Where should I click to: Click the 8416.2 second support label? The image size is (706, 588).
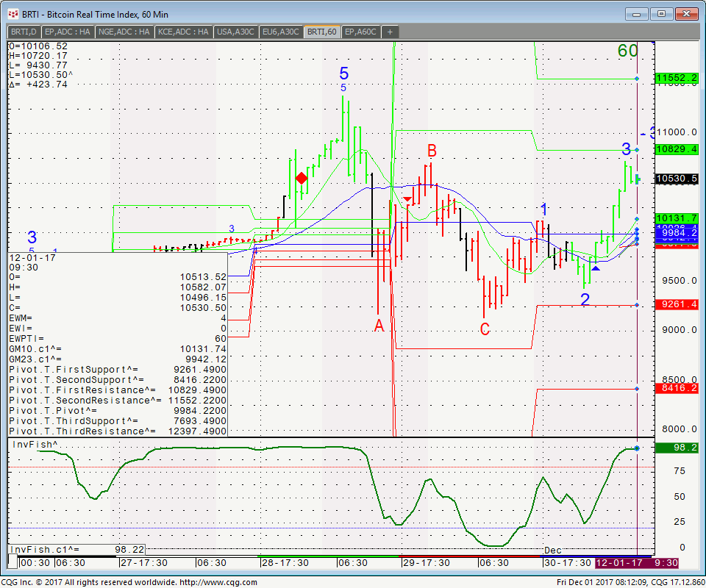click(x=677, y=388)
